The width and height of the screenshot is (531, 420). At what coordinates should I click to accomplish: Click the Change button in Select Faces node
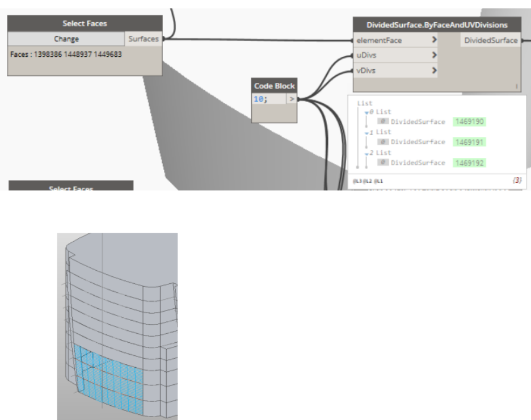tap(66, 39)
